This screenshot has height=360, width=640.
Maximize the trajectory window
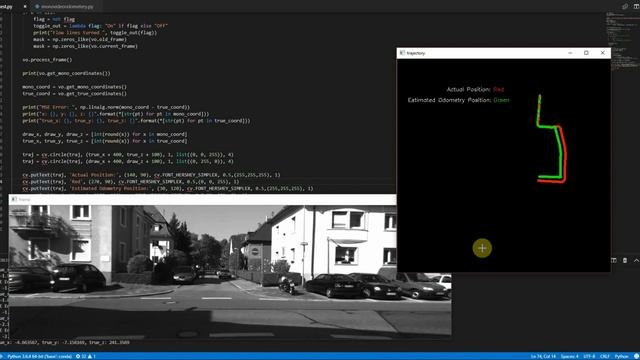586,53
